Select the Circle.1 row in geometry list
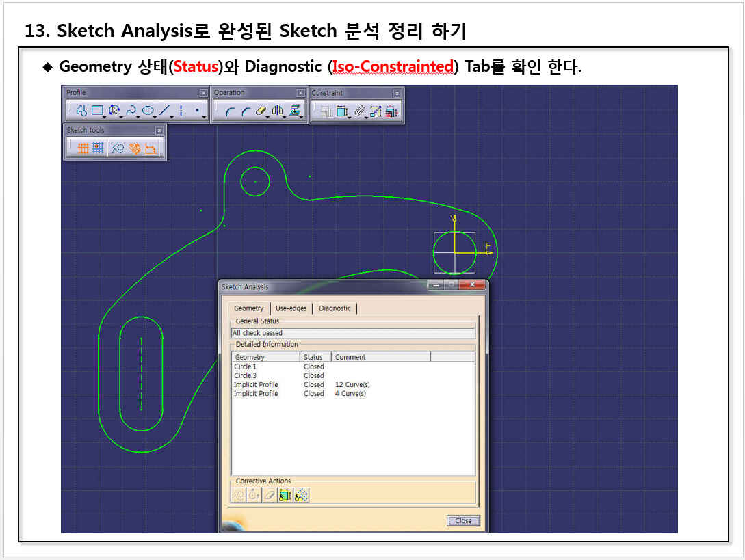 pos(246,367)
